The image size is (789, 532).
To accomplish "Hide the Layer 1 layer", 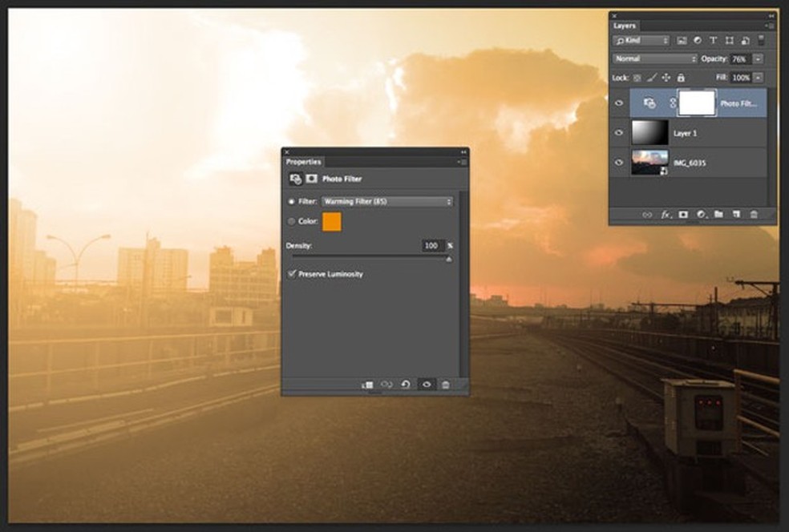I will click(618, 133).
